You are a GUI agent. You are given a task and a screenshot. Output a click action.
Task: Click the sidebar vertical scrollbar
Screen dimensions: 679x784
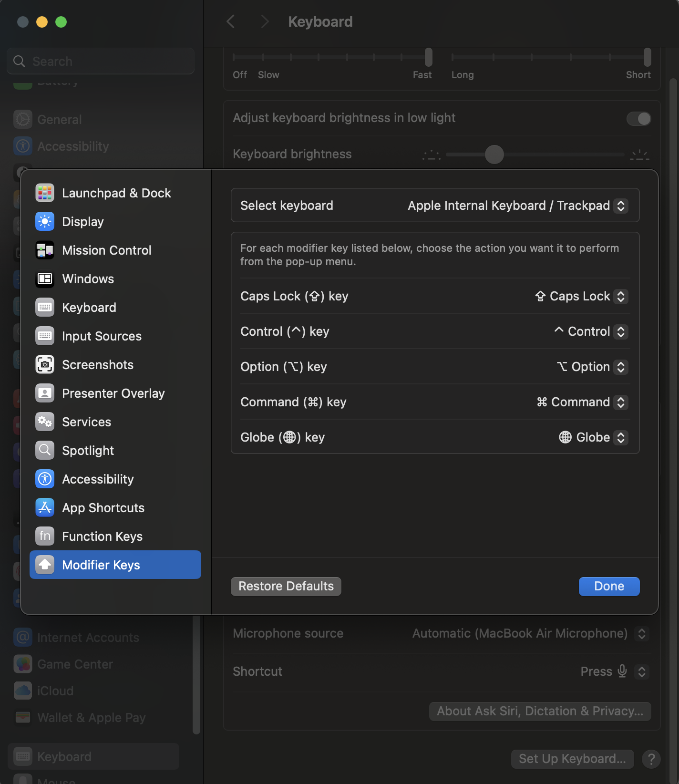coord(196,675)
